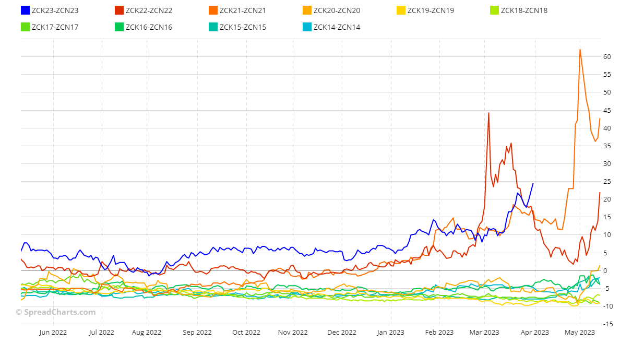Click the blue ZCK23-ZCN23 legend swatch

pyautogui.click(x=25, y=10)
